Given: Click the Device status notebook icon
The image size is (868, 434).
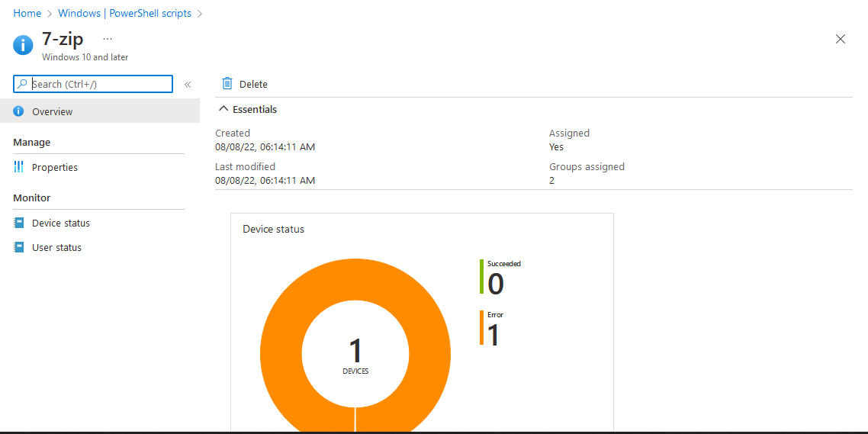Looking at the screenshot, I should pyautogui.click(x=19, y=223).
